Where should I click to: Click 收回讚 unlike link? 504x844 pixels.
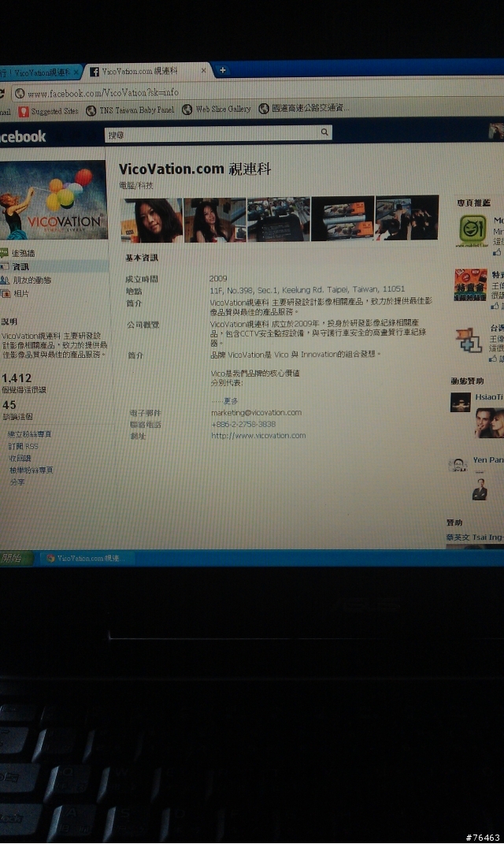click(20, 458)
